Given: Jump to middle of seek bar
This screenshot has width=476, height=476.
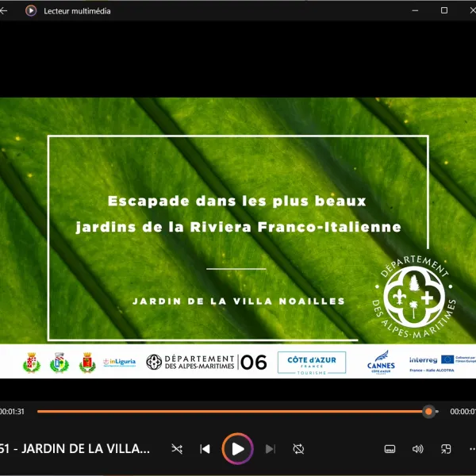Looking at the screenshot, I should coord(238,411).
